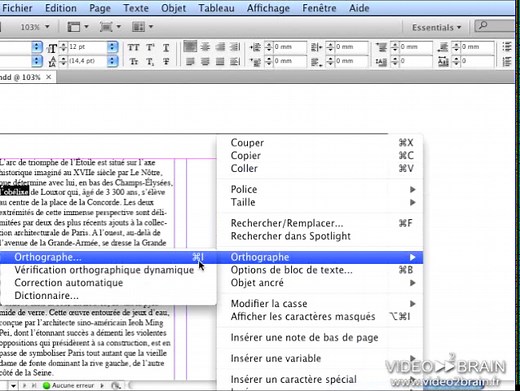Open the page selector dropdown in status bar

pos(13,386)
